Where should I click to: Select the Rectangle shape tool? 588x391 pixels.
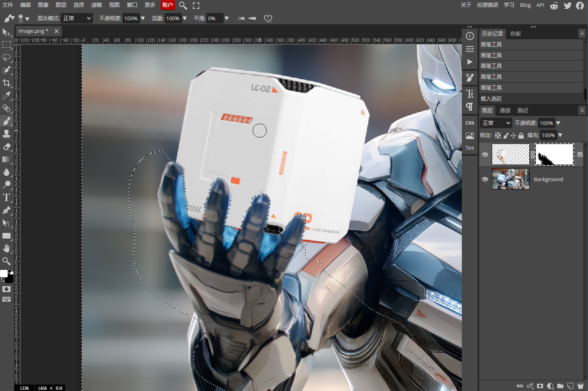click(x=6, y=236)
